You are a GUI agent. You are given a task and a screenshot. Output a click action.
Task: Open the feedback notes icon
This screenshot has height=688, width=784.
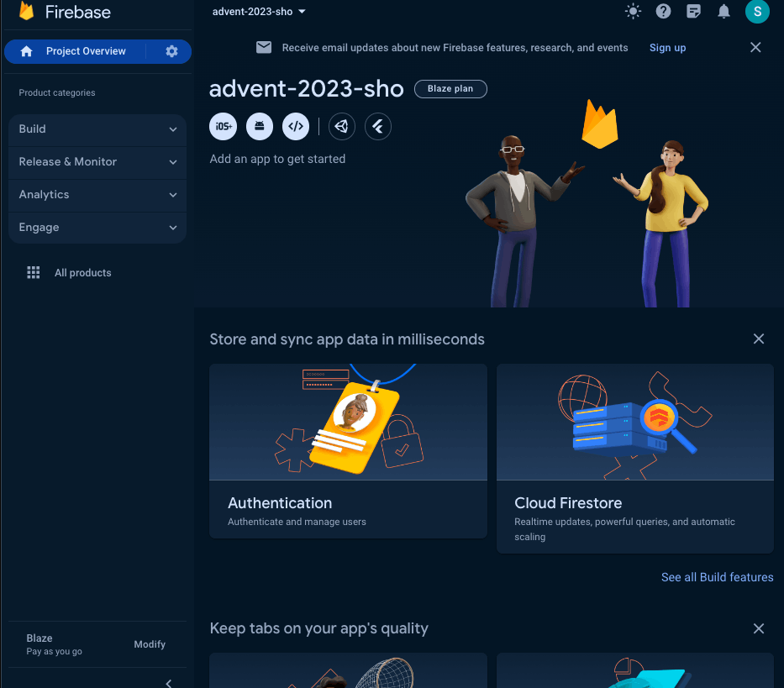pos(693,11)
